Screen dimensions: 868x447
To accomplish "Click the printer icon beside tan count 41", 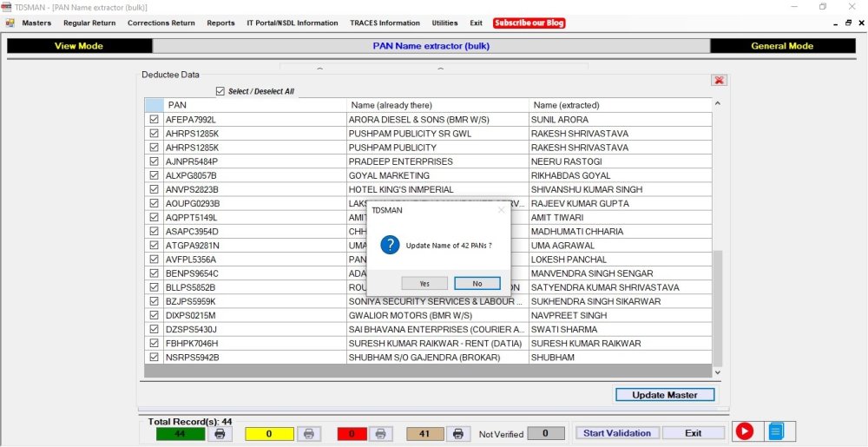I will tap(459, 433).
